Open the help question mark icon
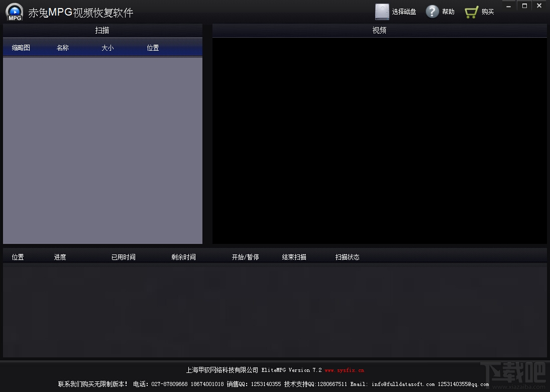 pos(432,12)
